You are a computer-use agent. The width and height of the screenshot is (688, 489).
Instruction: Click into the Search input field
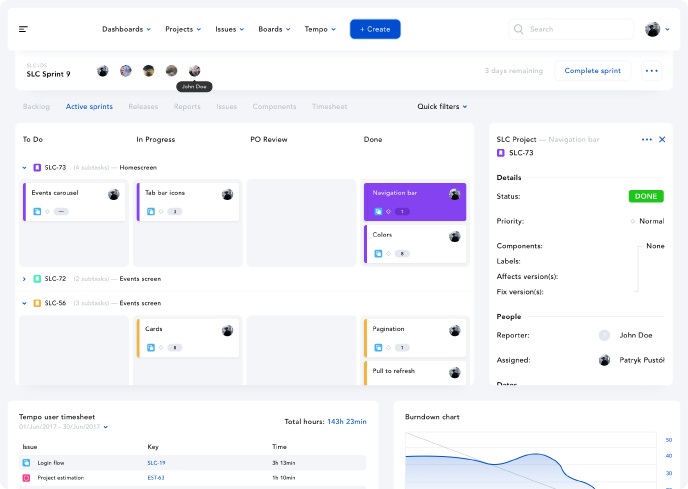[575, 29]
